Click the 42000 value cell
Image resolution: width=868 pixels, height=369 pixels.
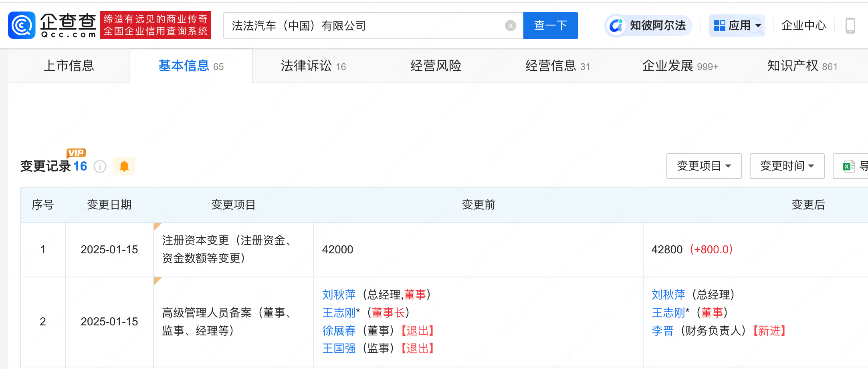[x=478, y=250]
